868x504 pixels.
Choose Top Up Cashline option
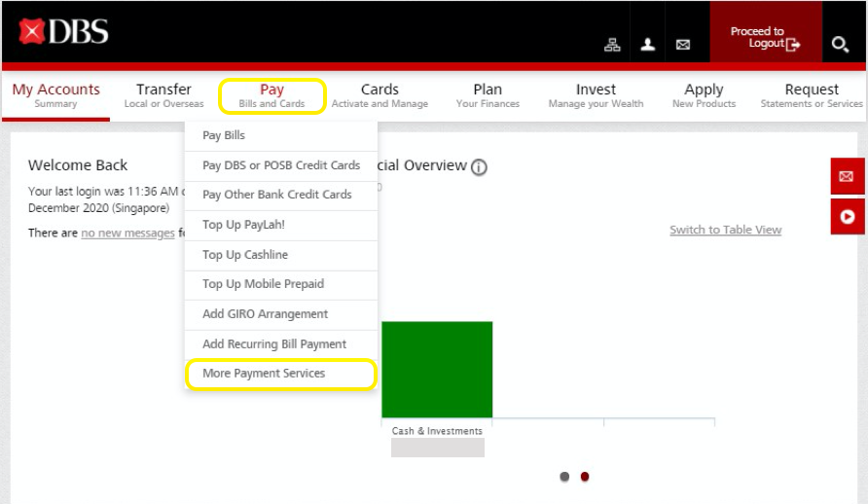pyautogui.click(x=281, y=255)
